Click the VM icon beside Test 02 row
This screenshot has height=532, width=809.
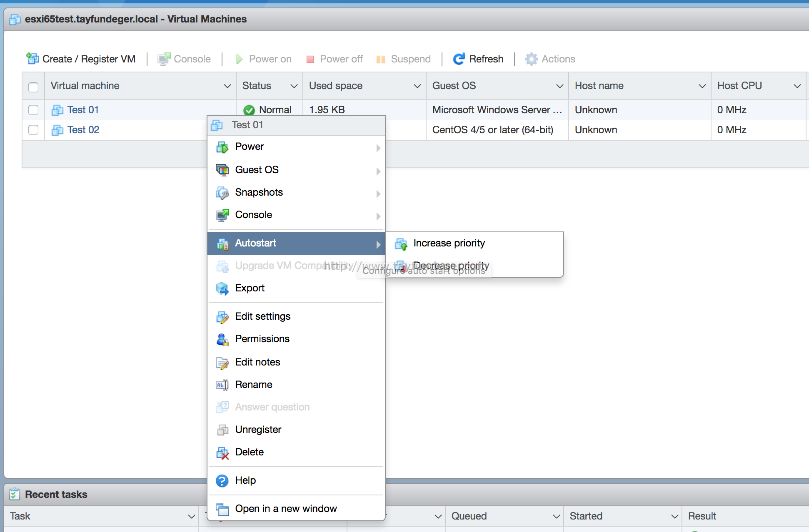coord(57,130)
